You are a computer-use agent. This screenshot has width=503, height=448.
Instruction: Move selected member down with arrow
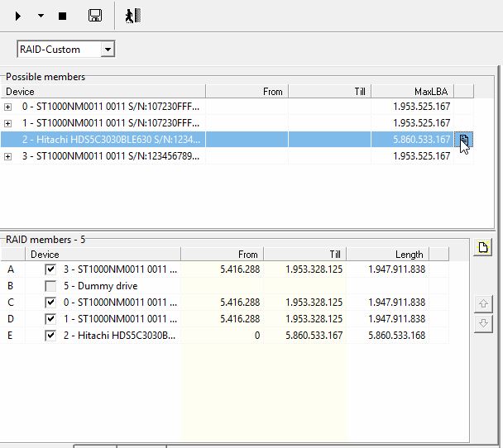(484, 322)
